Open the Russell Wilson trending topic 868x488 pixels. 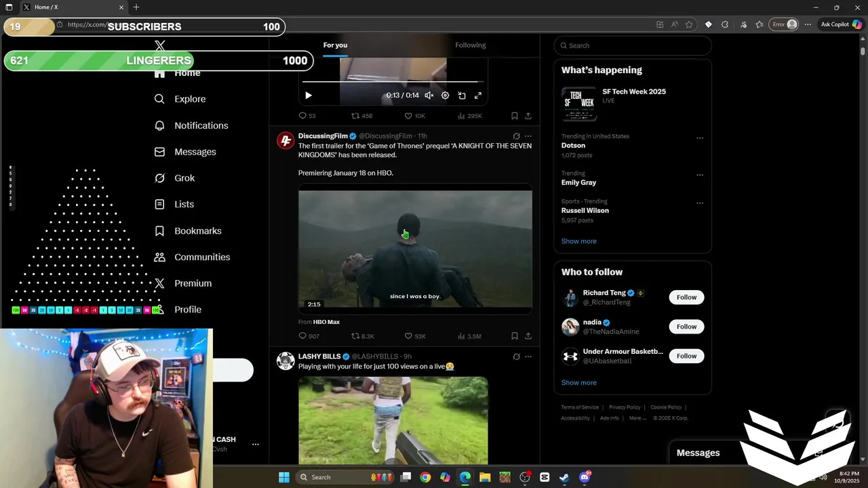(x=585, y=211)
